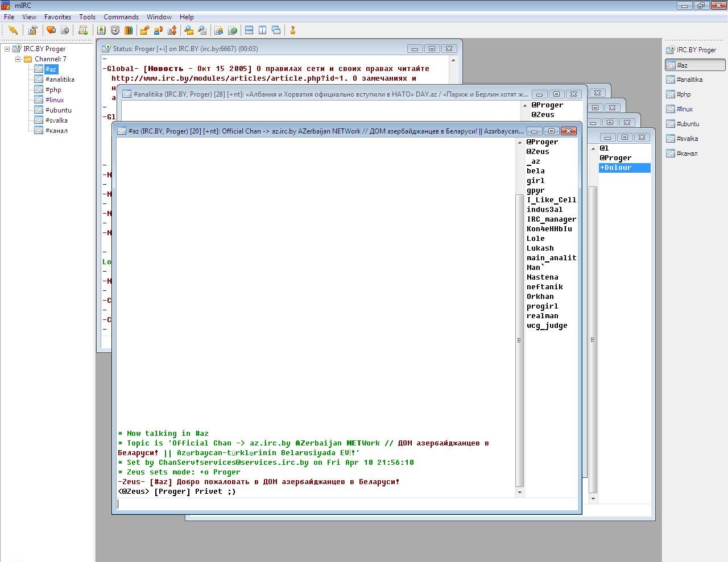
Task: Switch to #ubuntu in the right switchbar
Action: [688, 124]
